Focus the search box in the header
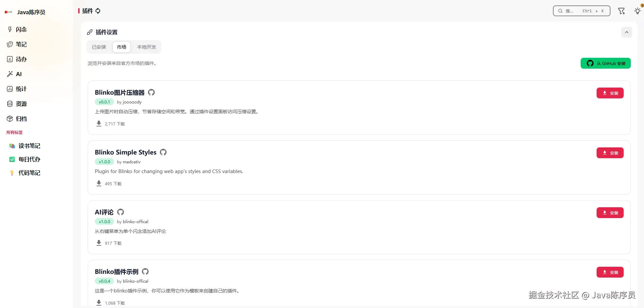644x308 pixels. 581,11
